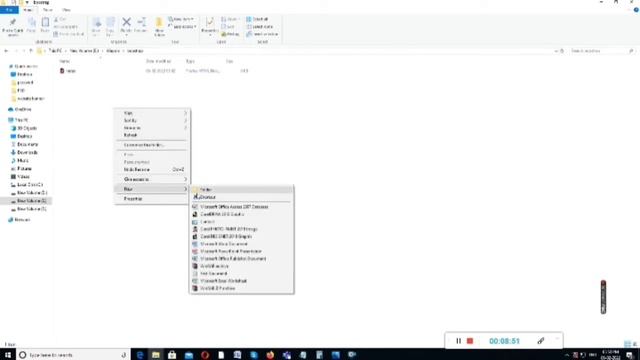
Task: Open the New item dropdown in ribbon
Action: [x=181, y=19]
